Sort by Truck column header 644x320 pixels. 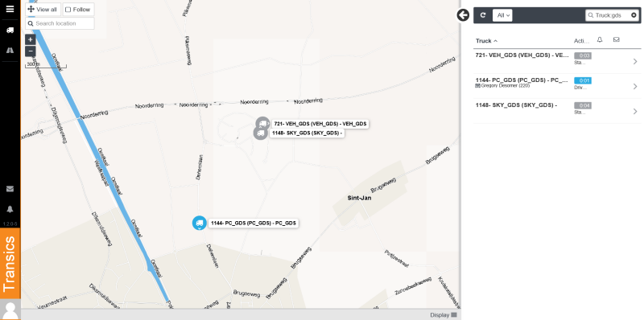(486, 41)
